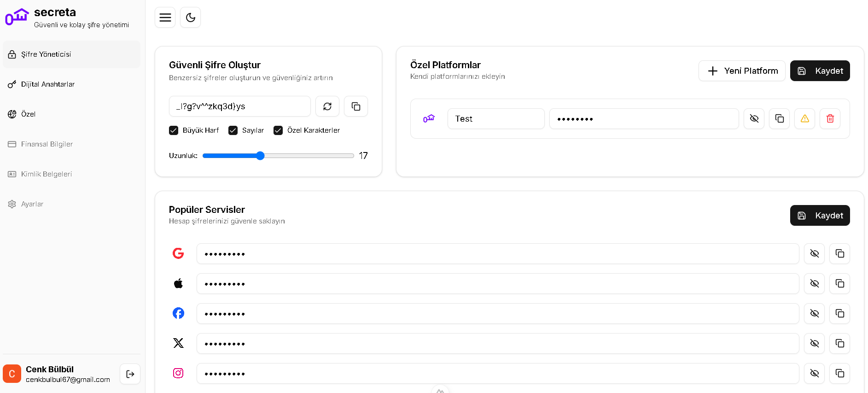This screenshot has height=393, width=868.
Task: Go to Finansal Bilgiler section
Action: [47, 144]
